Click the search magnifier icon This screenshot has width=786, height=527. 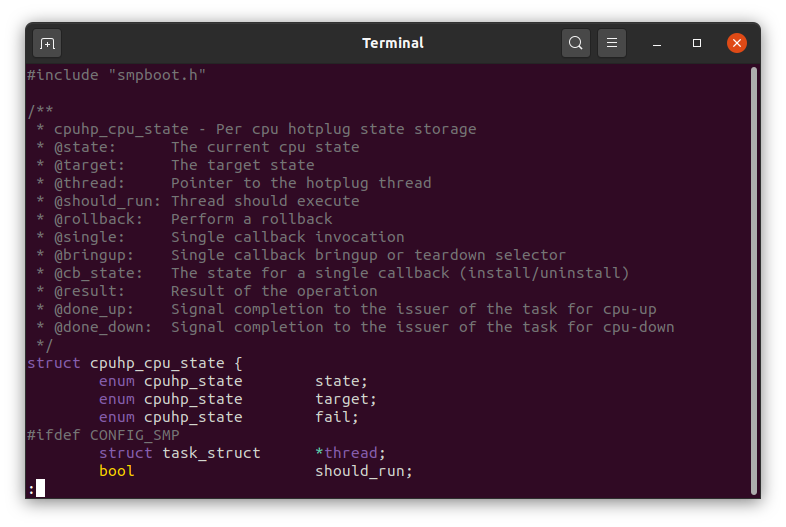pos(575,43)
